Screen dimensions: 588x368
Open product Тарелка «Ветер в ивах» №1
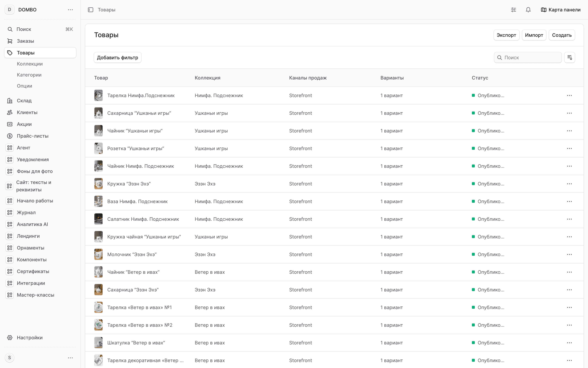tap(139, 307)
